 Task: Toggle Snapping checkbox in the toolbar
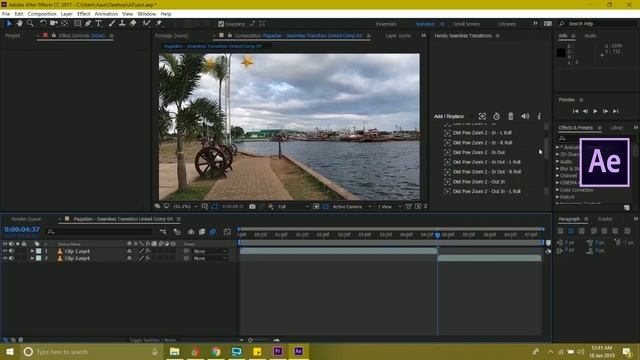point(221,24)
